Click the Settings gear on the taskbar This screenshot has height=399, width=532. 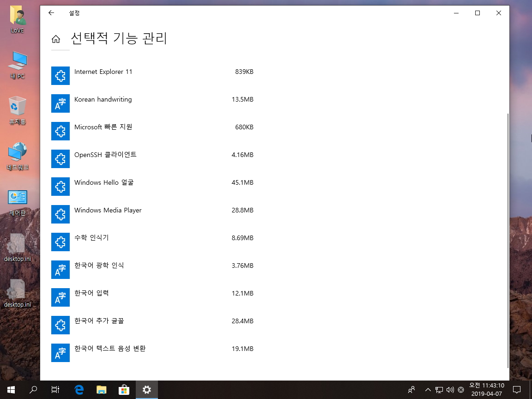tap(146, 389)
